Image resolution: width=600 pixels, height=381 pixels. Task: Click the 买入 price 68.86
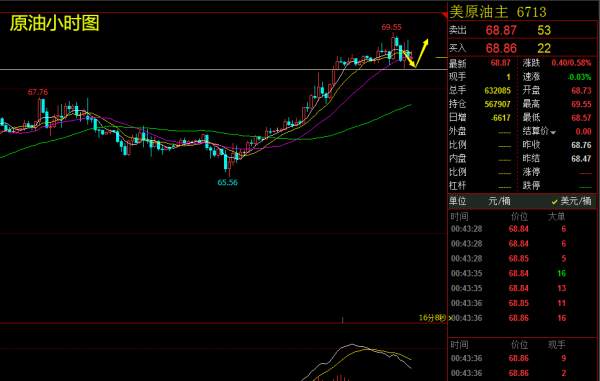point(501,48)
